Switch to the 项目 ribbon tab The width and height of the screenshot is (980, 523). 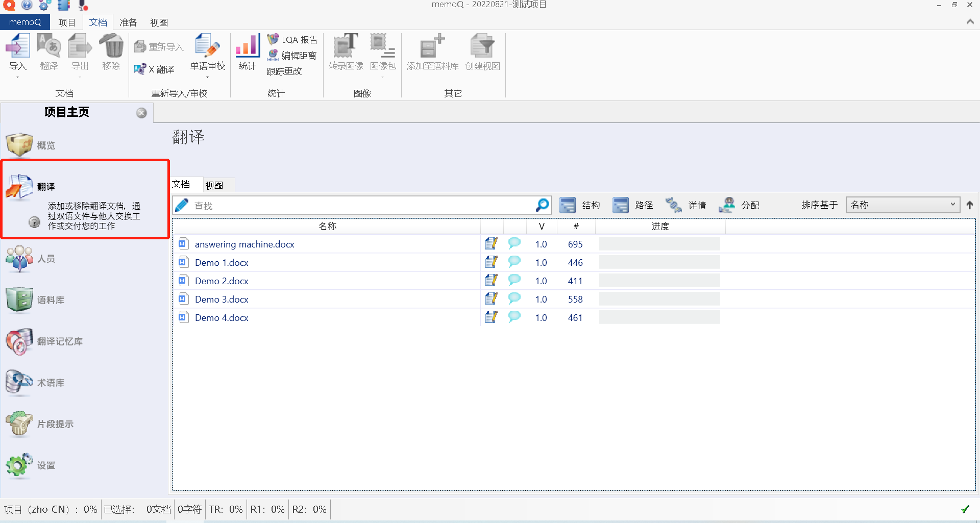[67, 22]
